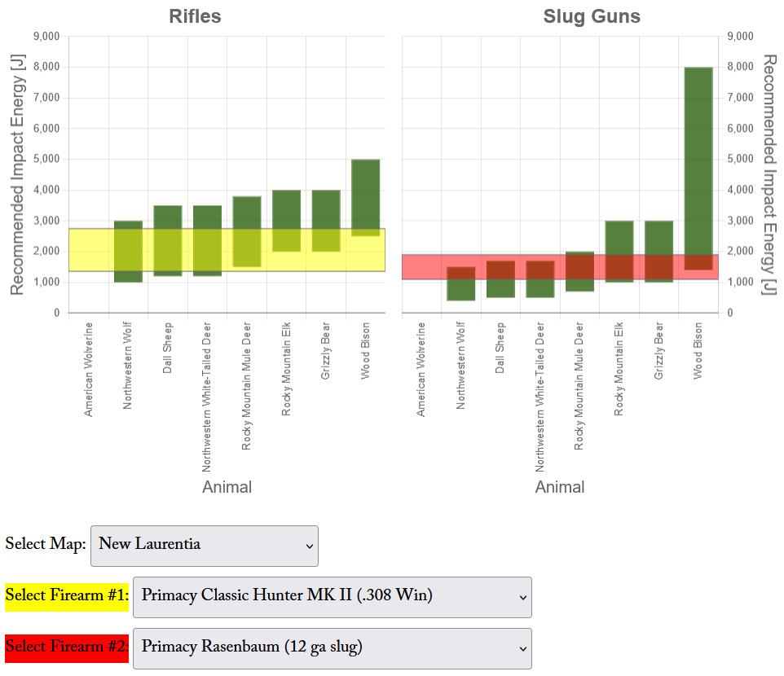Click the red firearm energy band in Slug Guns chart
Viewport: 784px width, 676px height.
point(424,265)
